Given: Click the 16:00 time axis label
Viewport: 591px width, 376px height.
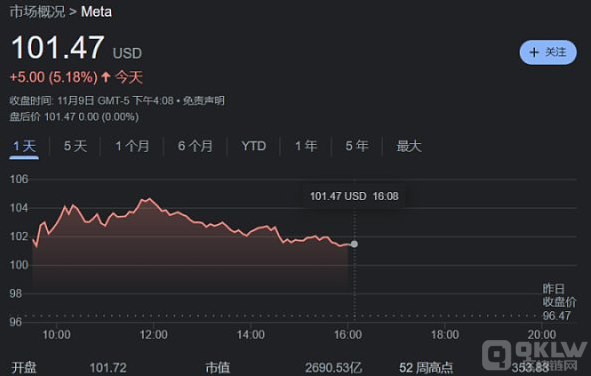Looking at the screenshot, I should tap(348, 335).
